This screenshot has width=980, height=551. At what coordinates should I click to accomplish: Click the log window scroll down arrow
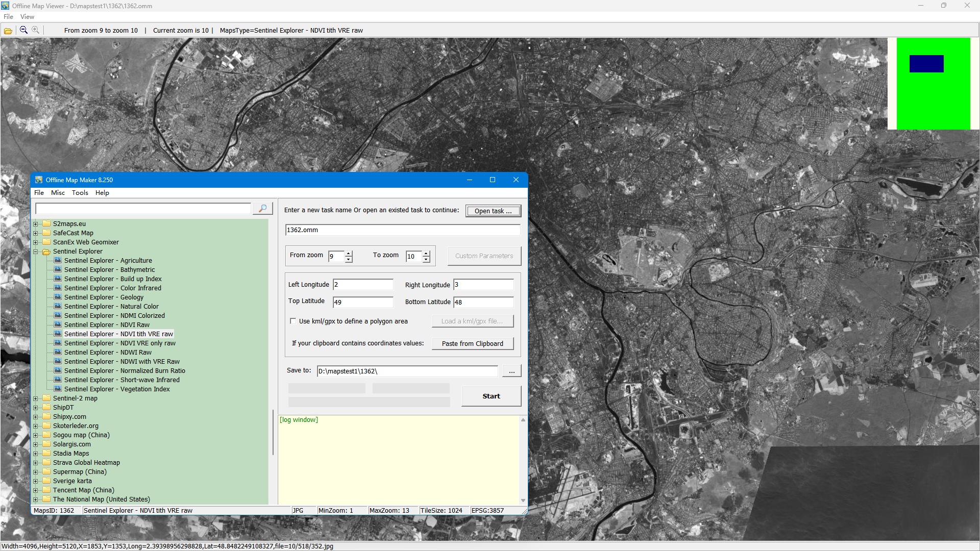[523, 500]
